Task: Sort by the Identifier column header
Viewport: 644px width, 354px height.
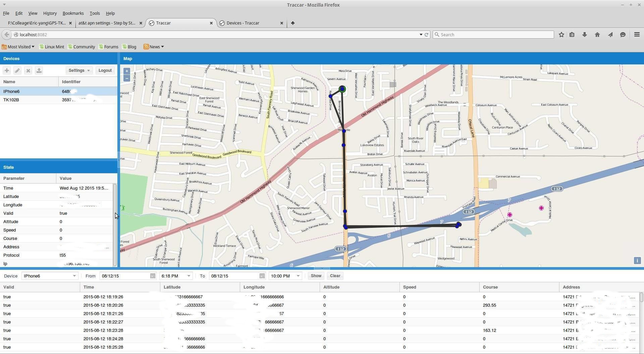Action: click(x=88, y=82)
